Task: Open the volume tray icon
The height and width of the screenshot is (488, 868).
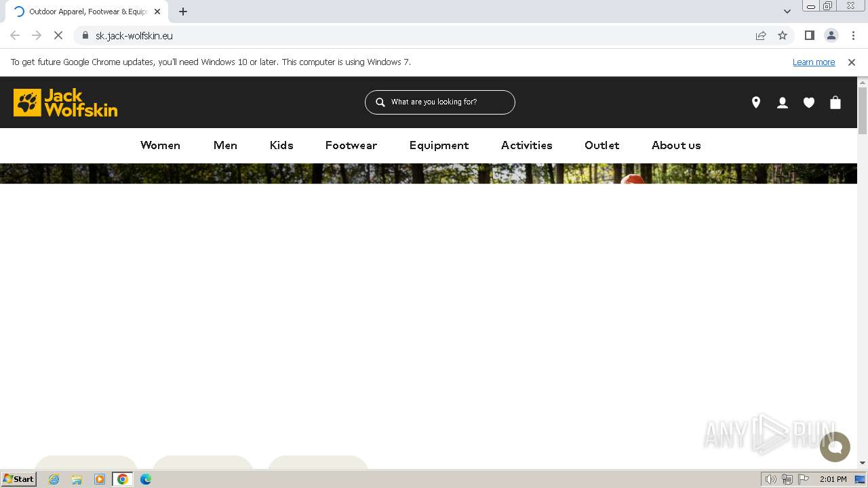Action: (771, 479)
